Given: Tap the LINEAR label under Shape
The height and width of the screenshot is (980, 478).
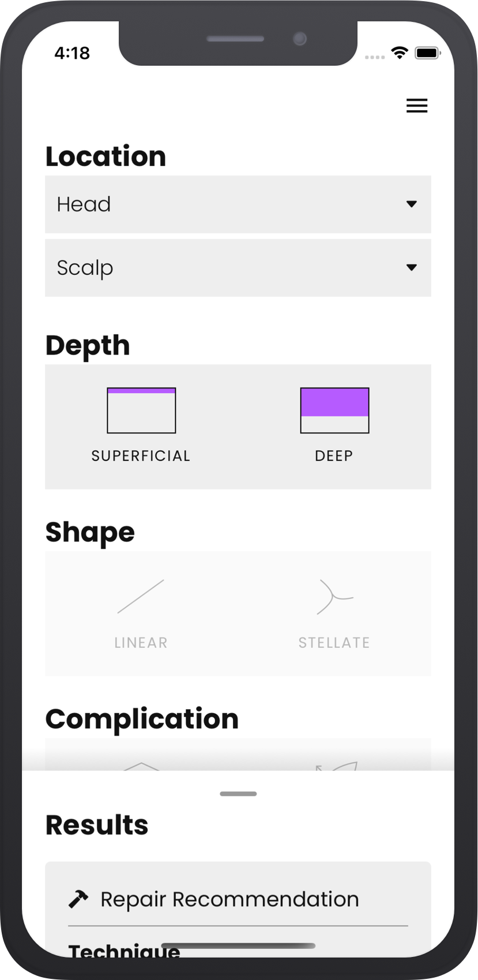Looking at the screenshot, I should click(x=141, y=643).
